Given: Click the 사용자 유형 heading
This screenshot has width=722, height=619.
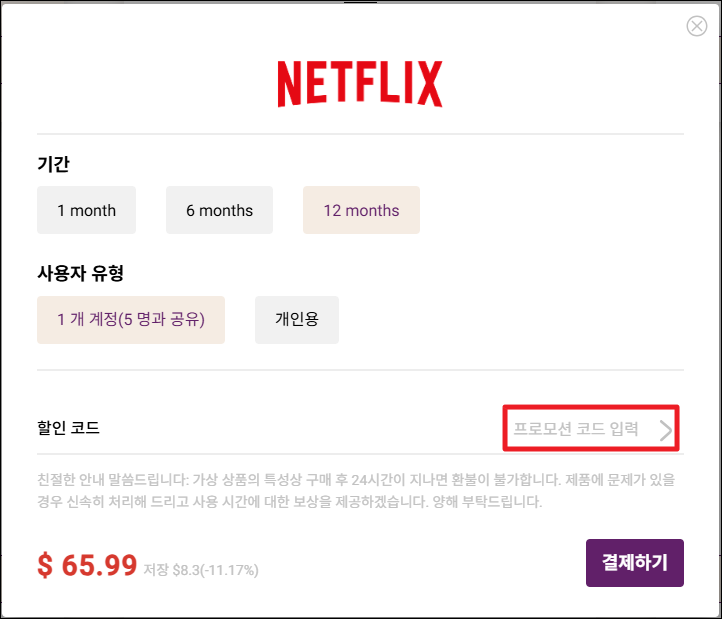Looking at the screenshot, I should [x=81, y=273].
